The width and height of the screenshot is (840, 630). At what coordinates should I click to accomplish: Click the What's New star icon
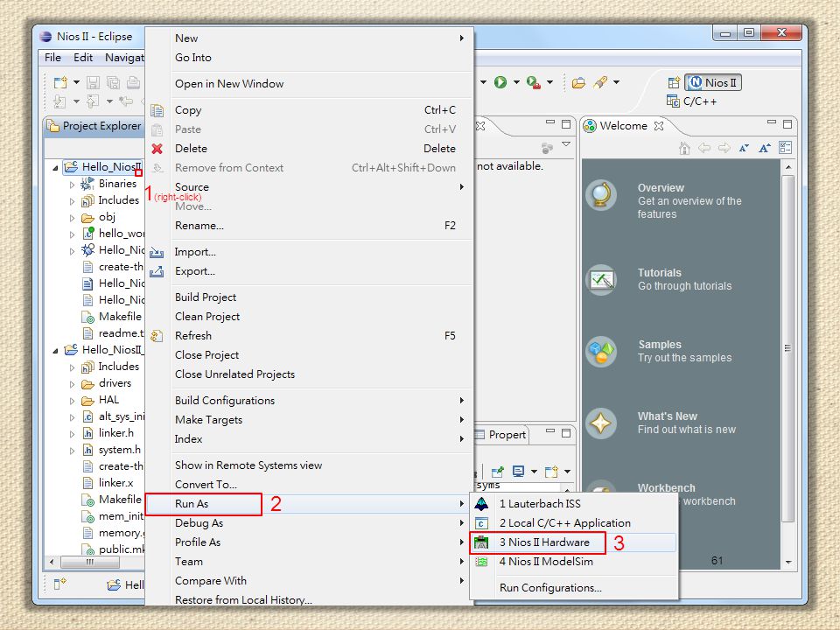(601, 423)
